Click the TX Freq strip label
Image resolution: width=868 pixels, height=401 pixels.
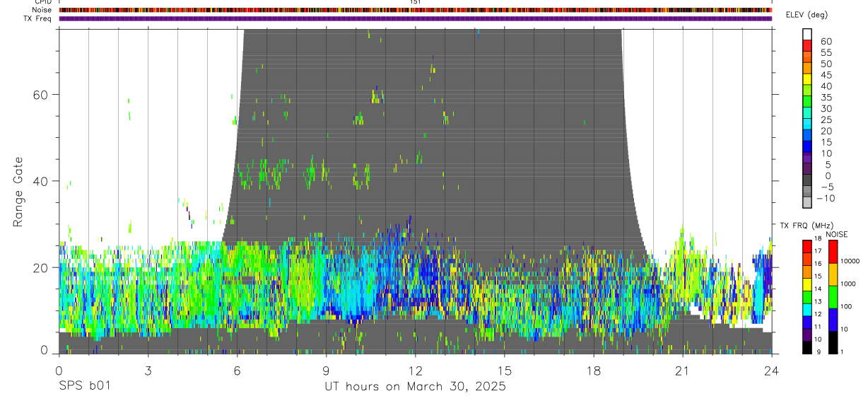(39, 18)
